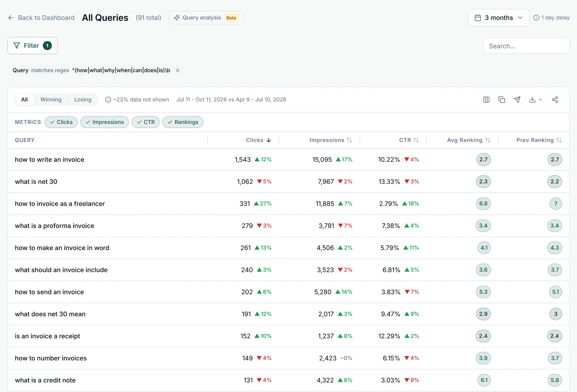Click the 15,095 impressions value
Screen dimensions: 577x392
pyautogui.click(x=322, y=160)
